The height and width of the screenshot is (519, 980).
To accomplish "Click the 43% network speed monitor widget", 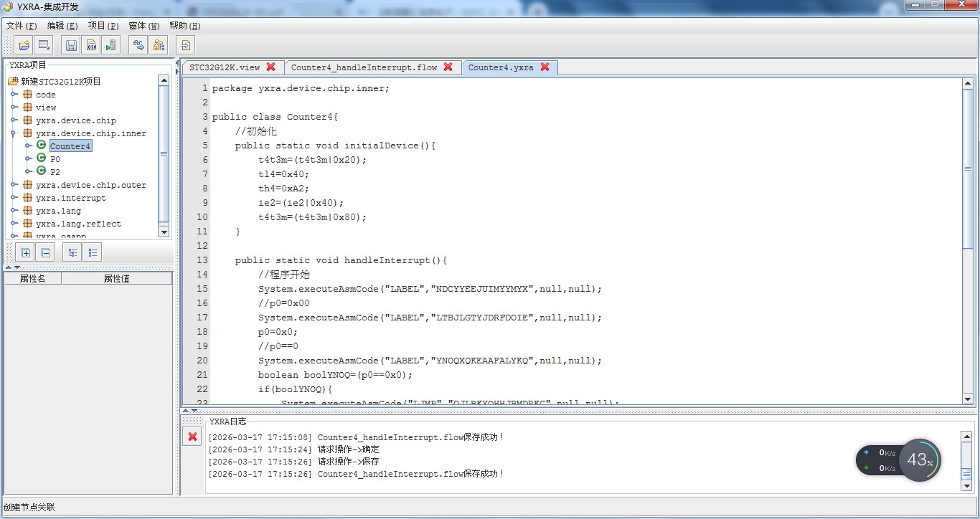I will [899, 460].
